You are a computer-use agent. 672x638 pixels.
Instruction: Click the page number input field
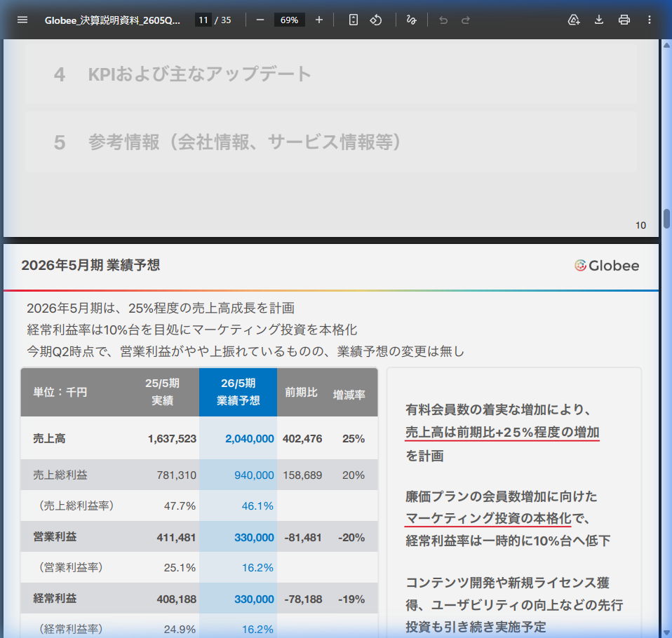pyautogui.click(x=203, y=20)
